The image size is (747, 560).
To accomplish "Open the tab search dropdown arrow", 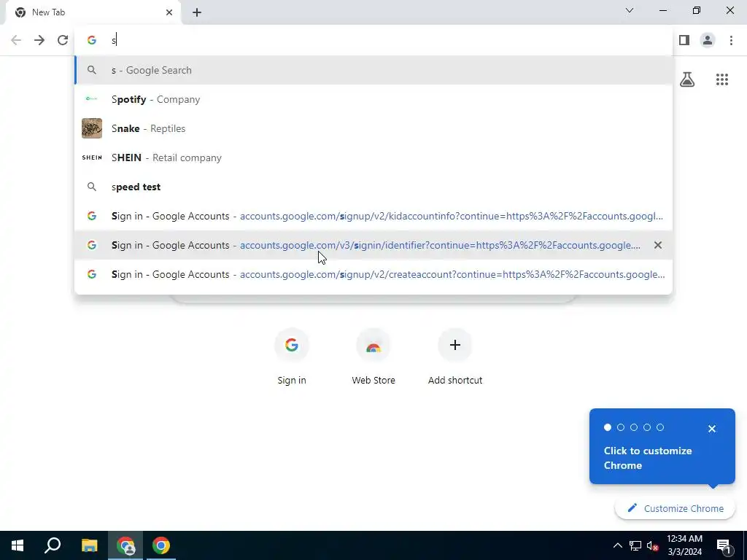I will coord(630,10).
